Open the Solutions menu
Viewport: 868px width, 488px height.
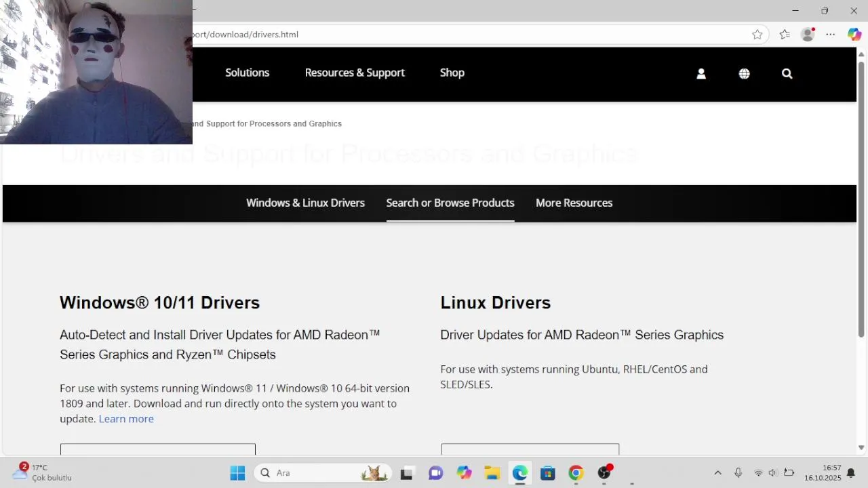pos(248,73)
